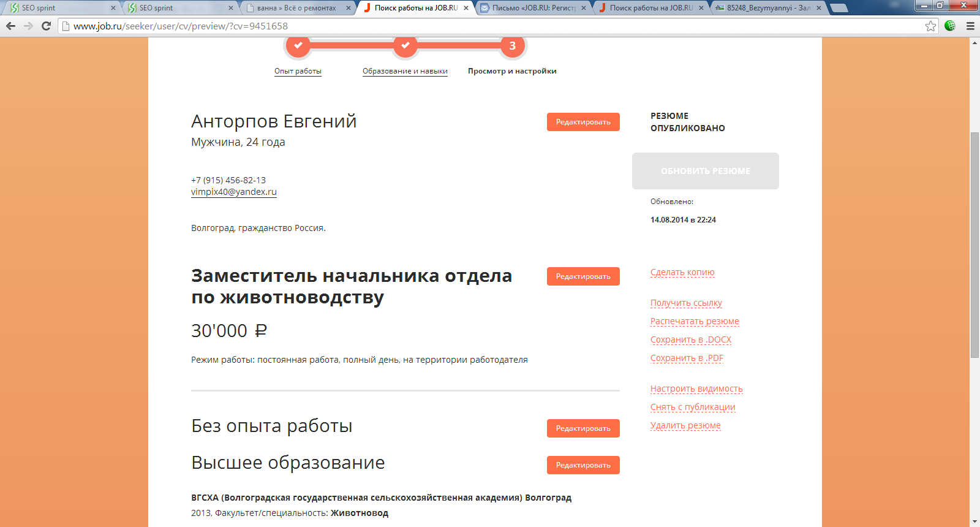Edit the Анторпов Евгений personal info section

pyautogui.click(x=583, y=122)
